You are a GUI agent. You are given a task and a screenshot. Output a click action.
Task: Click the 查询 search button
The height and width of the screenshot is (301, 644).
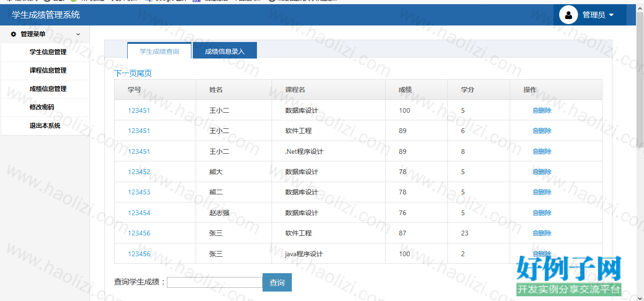coord(277,282)
